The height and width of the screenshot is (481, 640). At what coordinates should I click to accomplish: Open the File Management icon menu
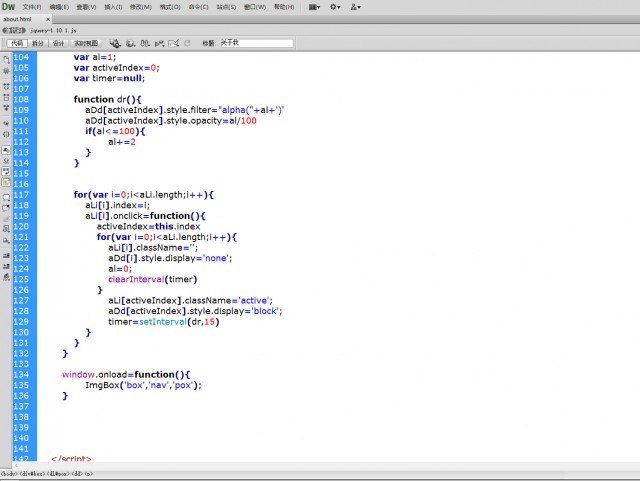145,43
